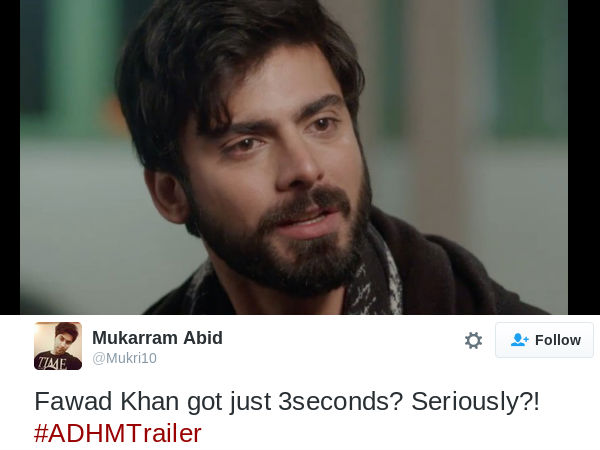The height and width of the screenshot is (450, 600).
Task: Click the Follow button
Action: [544, 340]
